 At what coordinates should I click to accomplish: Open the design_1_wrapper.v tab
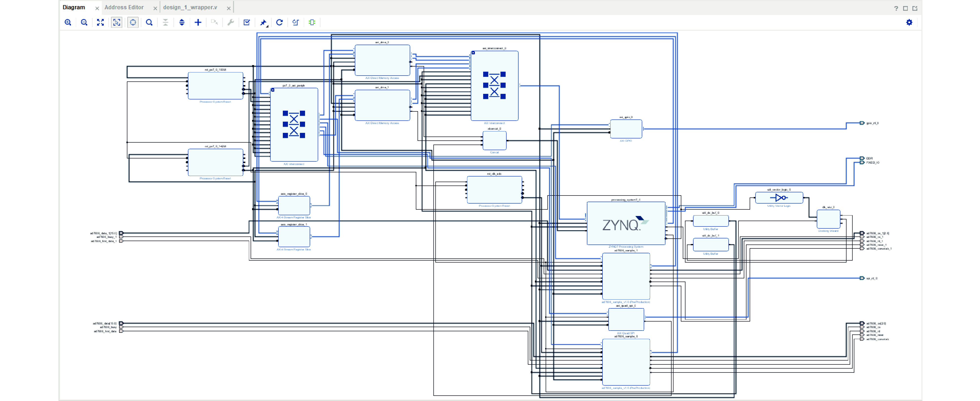(190, 7)
